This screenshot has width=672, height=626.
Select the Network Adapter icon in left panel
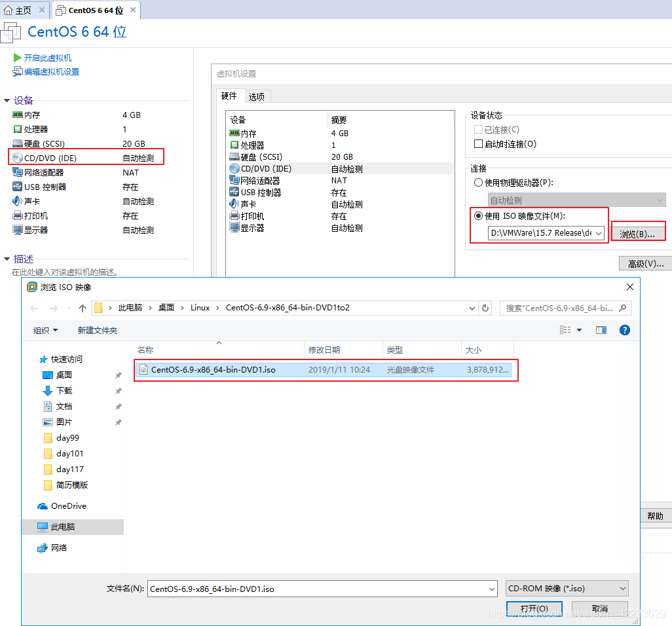18,172
